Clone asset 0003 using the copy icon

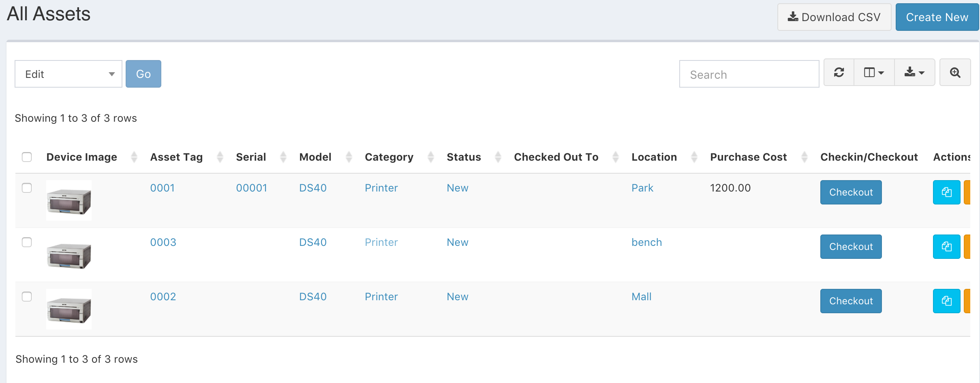[947, 246]
